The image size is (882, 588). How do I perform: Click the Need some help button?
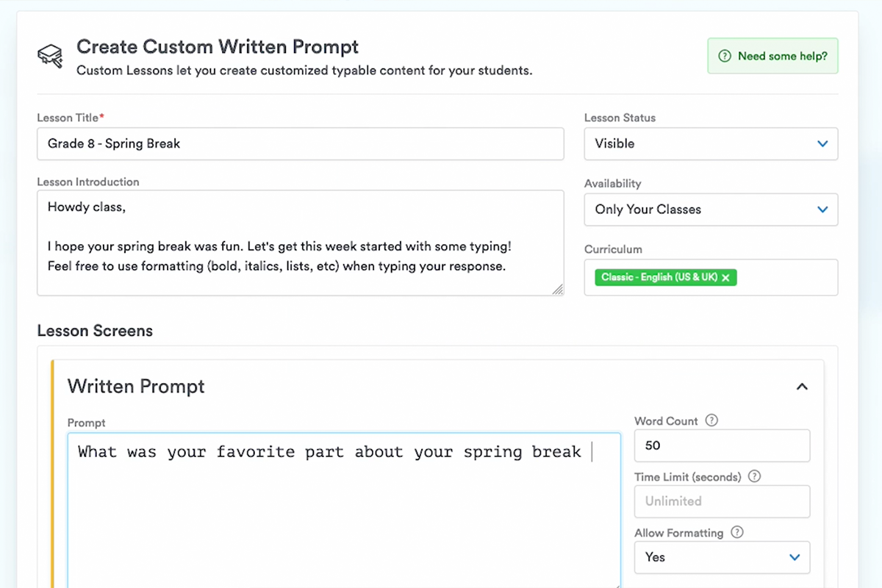[x=772, y=56]
